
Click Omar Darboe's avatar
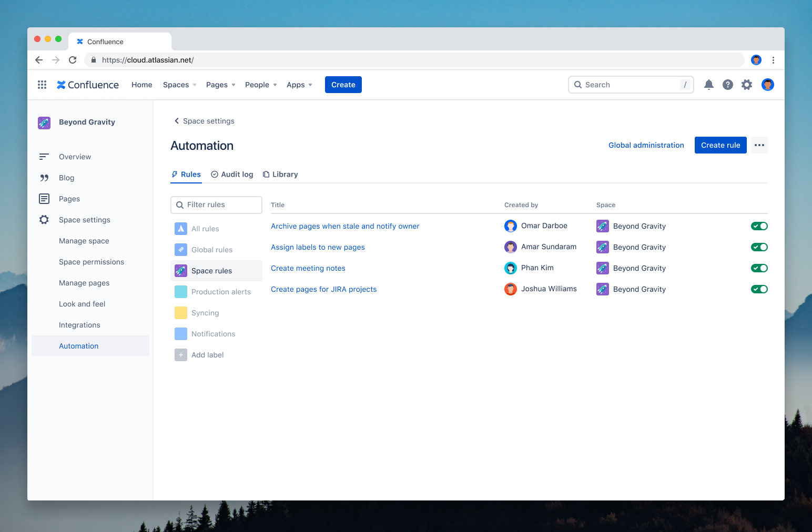(x=511, y=226)
